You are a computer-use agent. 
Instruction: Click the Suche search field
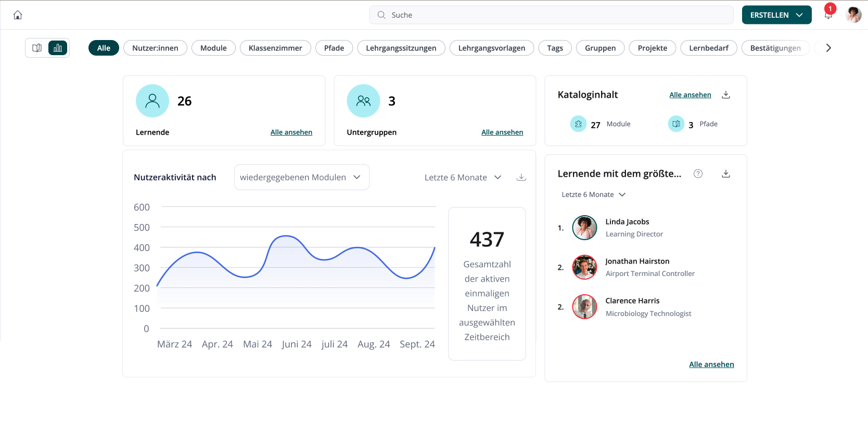point(552,15)
